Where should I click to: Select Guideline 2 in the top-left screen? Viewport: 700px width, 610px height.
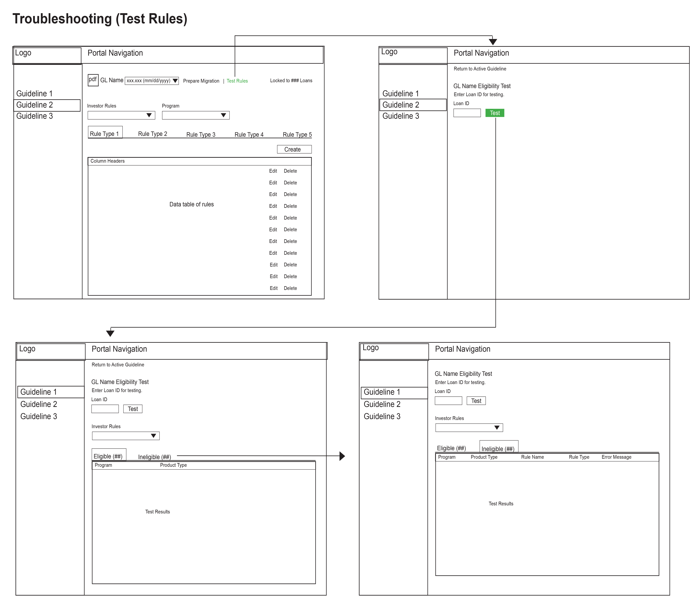[x=47, y=105]
